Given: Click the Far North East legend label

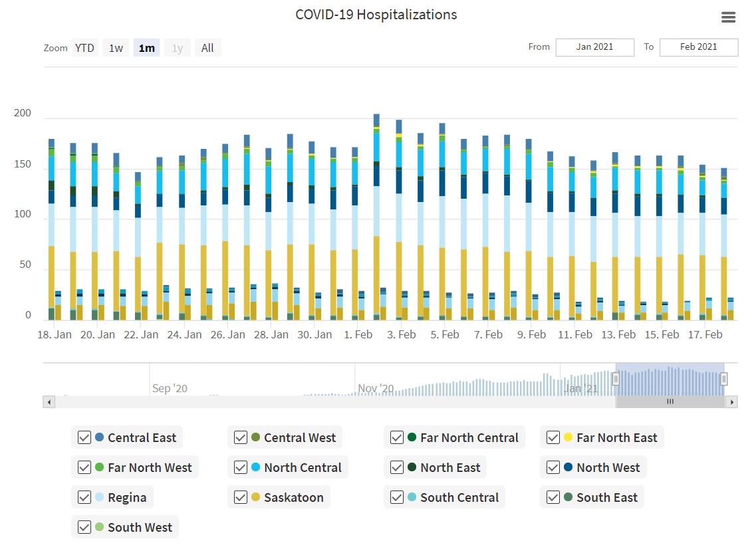Looking at the screenshot, I should tap(616, 438).
